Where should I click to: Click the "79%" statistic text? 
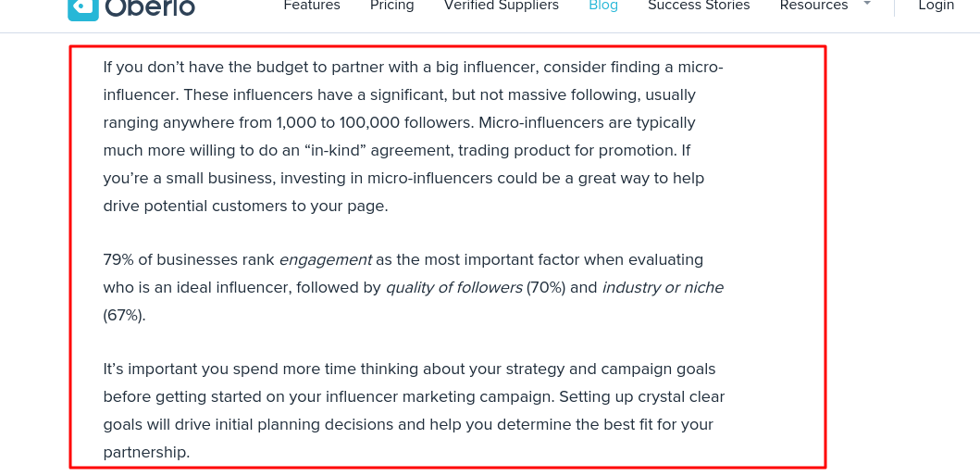(118, 259)
